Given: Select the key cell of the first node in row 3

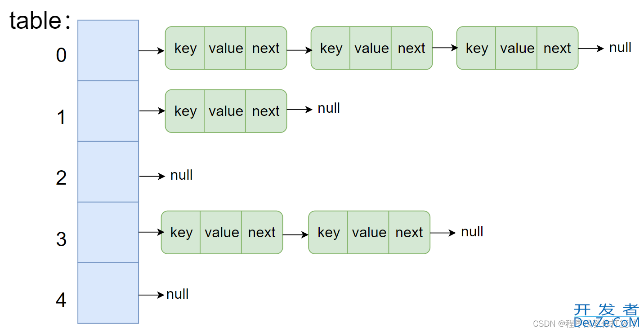Looking at the screenshot, I should click(181, 232).
